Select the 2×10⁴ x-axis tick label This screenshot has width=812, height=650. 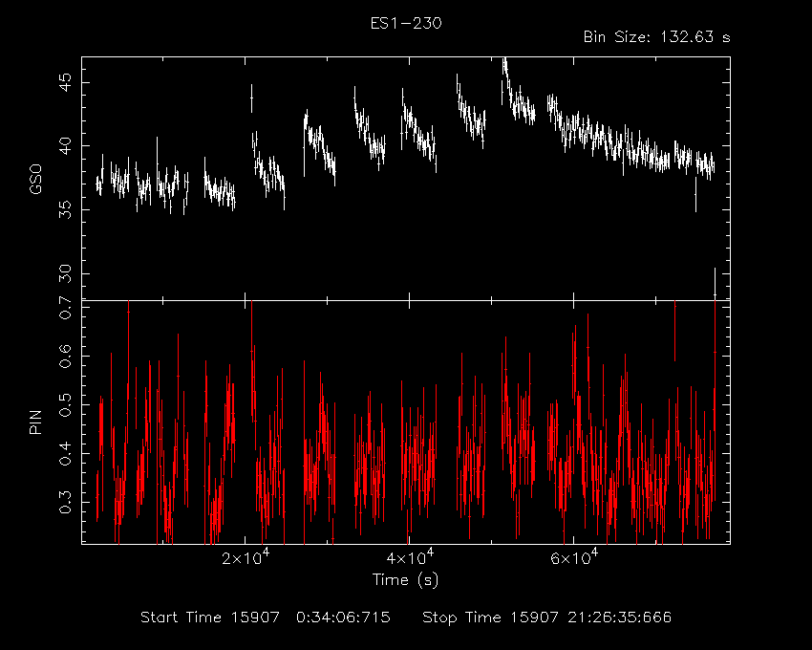(246, 557)
